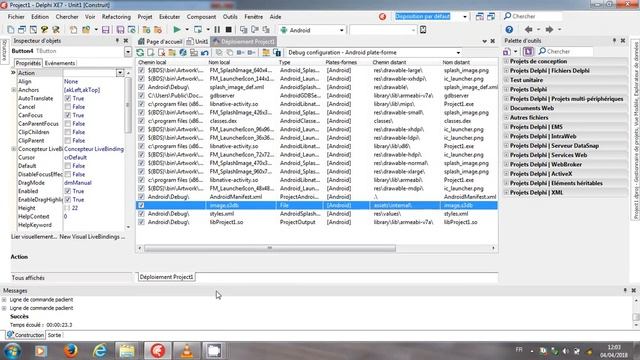Pin the Palette d'outils panel
The width and height of the screenshot is (640, 360).
pyautogui.click(x=614, y=41)
